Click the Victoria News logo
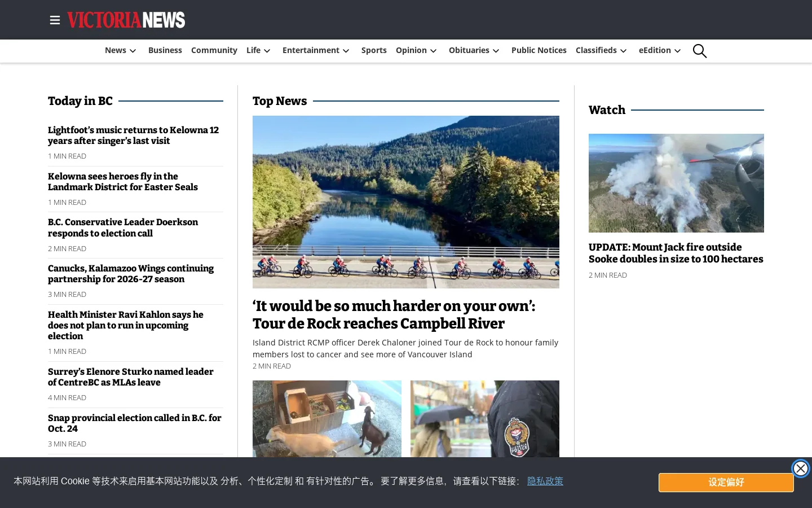Screen dimensions: 812x508 pos(126,20)
